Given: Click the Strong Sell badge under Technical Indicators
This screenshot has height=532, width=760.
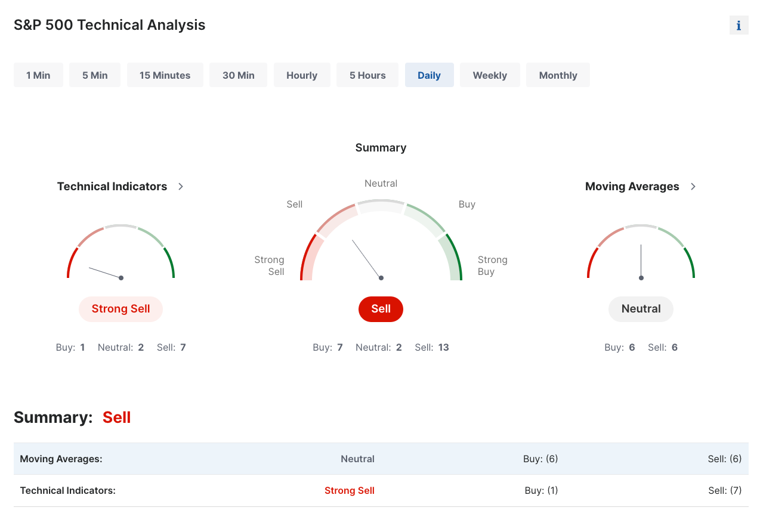Looking at the screenshot, I should pos(121,309).
